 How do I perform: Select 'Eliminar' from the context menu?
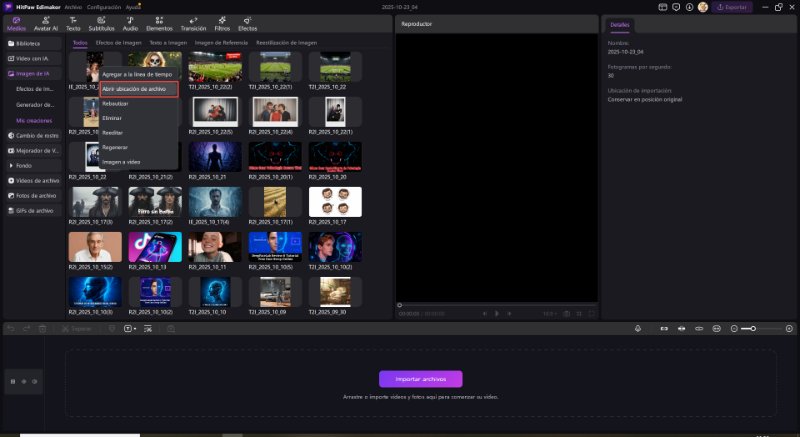point(112,118)
